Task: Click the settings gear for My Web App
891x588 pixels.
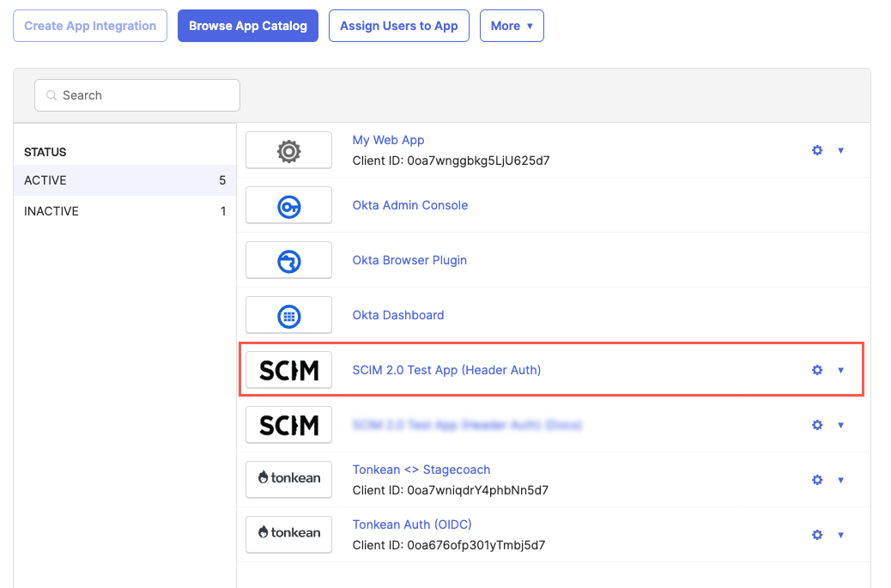Action: pyautogui.click(x=816, y=149)
